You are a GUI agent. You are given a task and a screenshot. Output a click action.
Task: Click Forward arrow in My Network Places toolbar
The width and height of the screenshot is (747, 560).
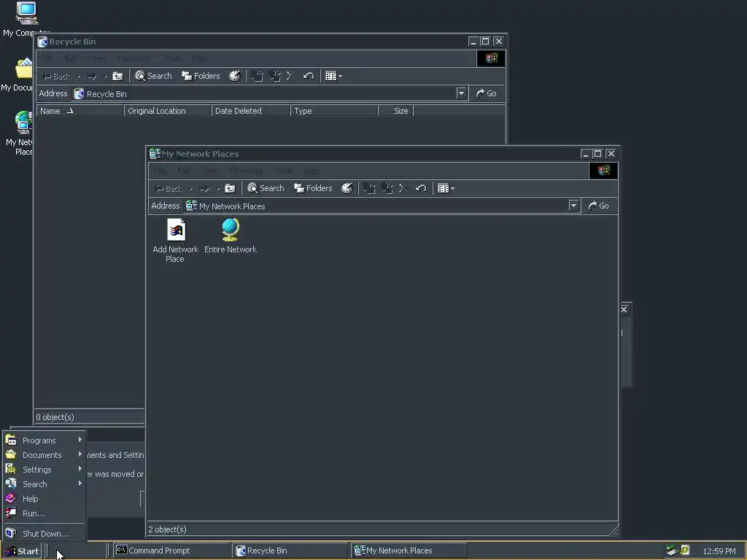(204, 189)
